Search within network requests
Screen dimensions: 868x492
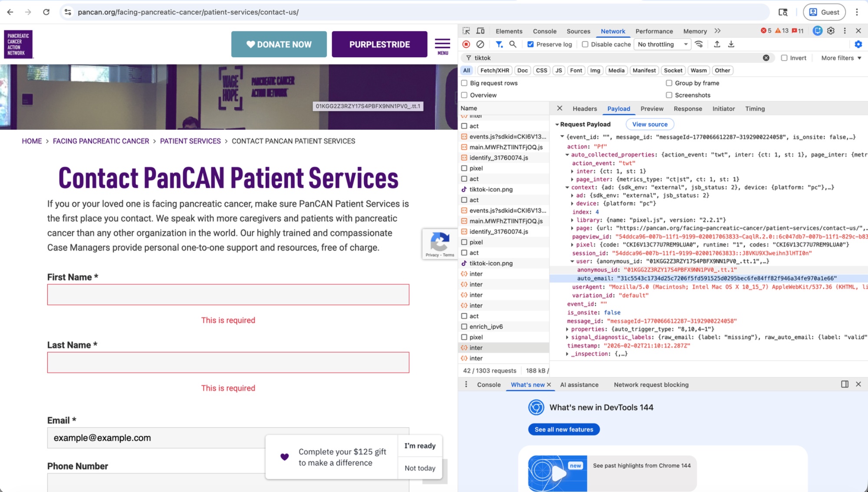tap(512, 44)
